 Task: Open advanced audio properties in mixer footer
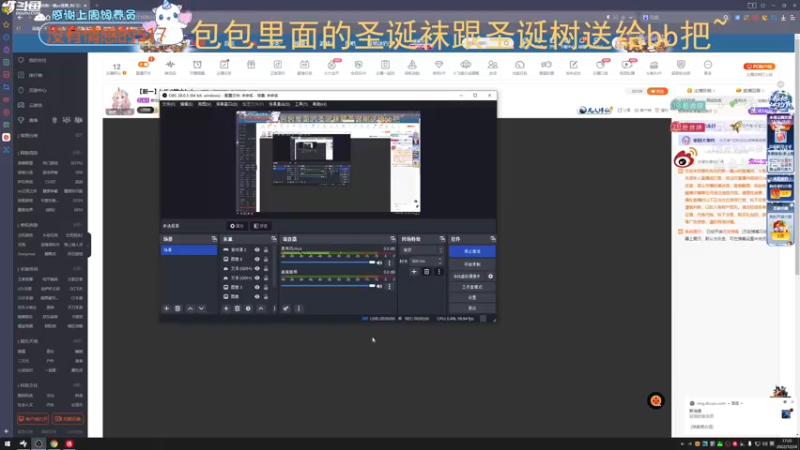(x=286, y=308)
